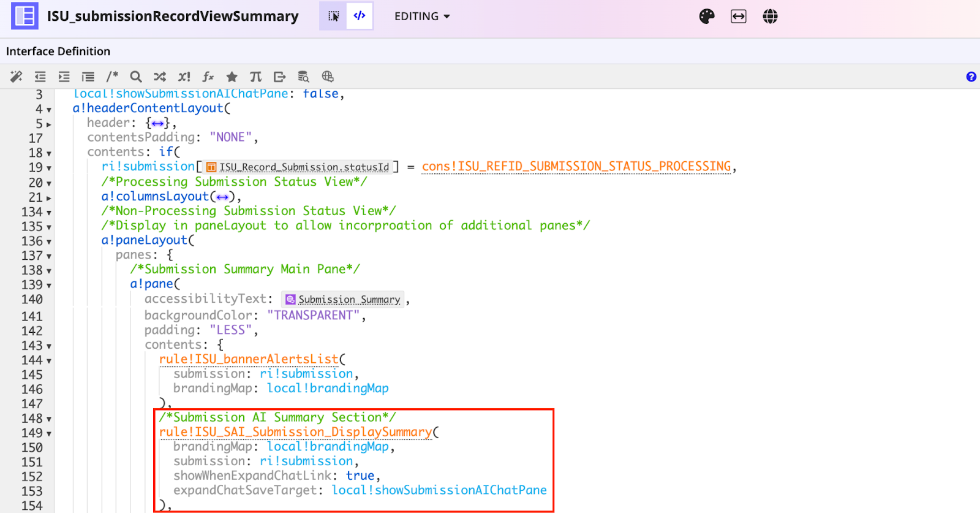Open rule!ISU_bannerAlertsList reference
The width and height of the screenshot is (980, 513).
(x=249, y=359)
